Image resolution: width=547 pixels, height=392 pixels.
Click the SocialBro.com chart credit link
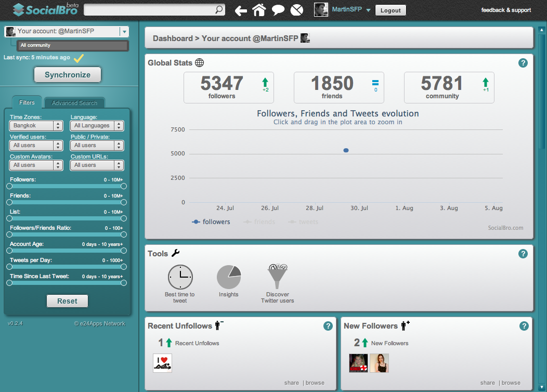[x=505, y=228]
